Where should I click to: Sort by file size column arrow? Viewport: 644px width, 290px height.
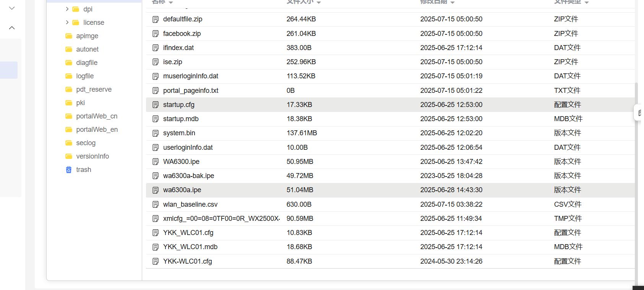click(319, 2)
